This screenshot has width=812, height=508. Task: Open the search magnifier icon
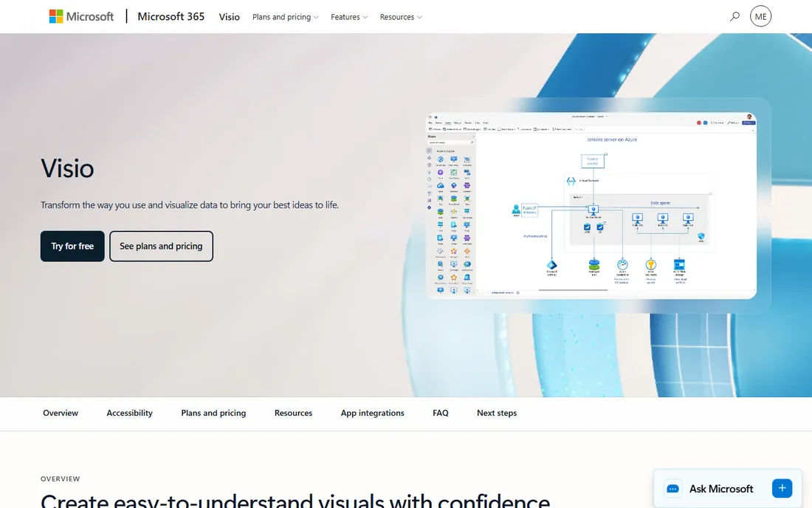click(x=734, y=16)
